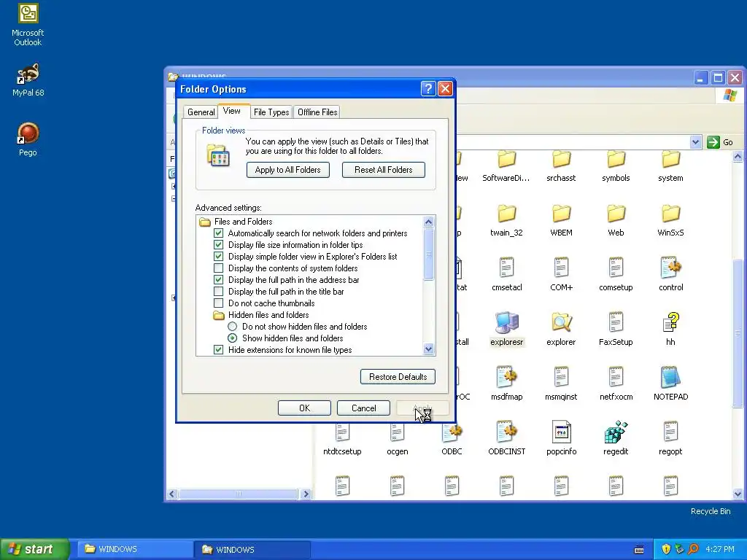Select the exploresr computer icon
This screenshot has width=747, height=560.
click(506, 330)
